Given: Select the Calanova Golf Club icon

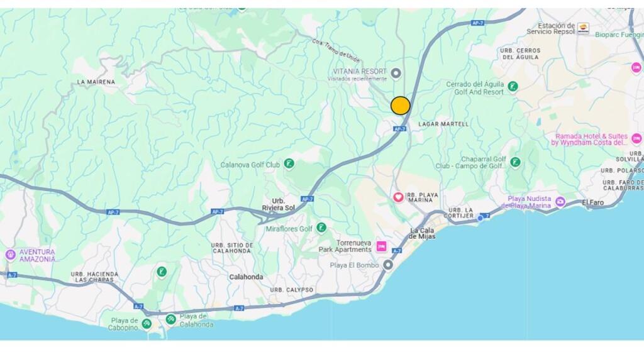Looking at the screenshot, I should tap(289, 164).
